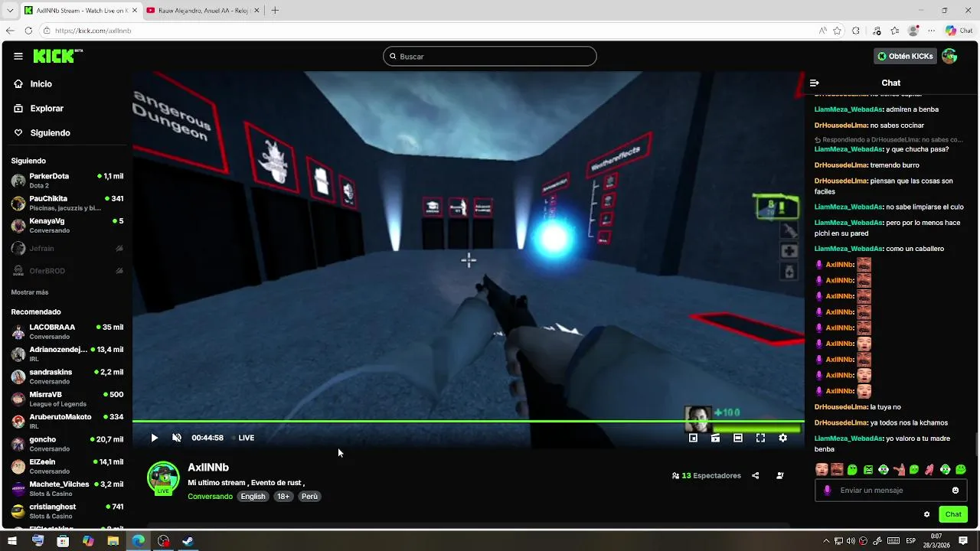Refresh the page in Edge

[28, 31]
